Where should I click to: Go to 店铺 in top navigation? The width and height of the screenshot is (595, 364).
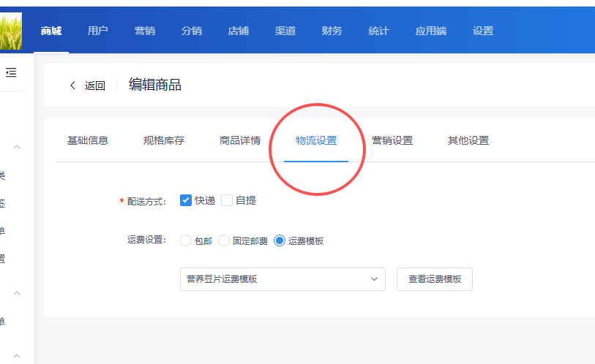(x=238, y=31)
